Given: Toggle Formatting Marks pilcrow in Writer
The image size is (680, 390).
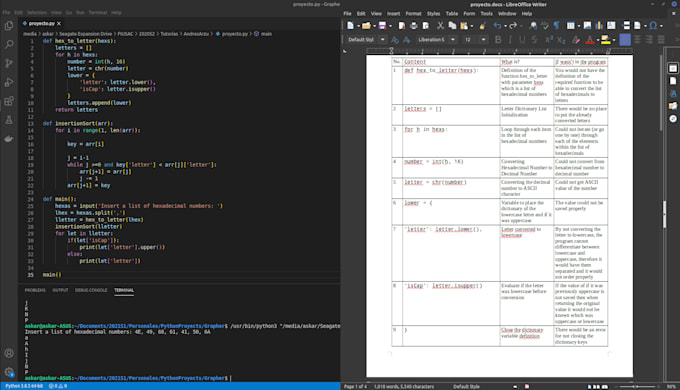Looking at the screenshot, I should click(x=556, y=26).
